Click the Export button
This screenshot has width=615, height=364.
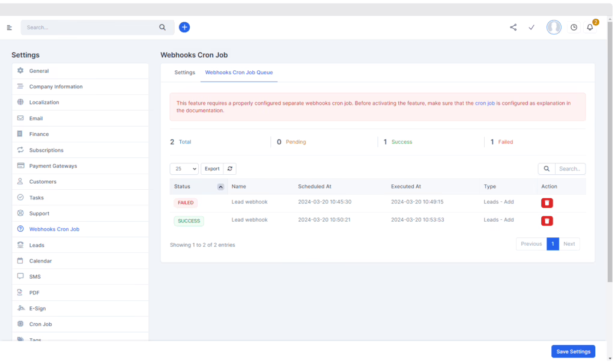click(x=212, y=169)
